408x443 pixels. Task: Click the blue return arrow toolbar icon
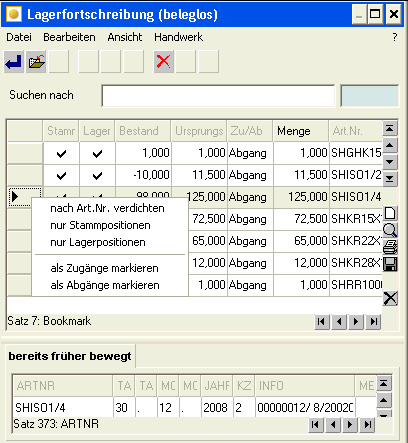click(14, 62)
